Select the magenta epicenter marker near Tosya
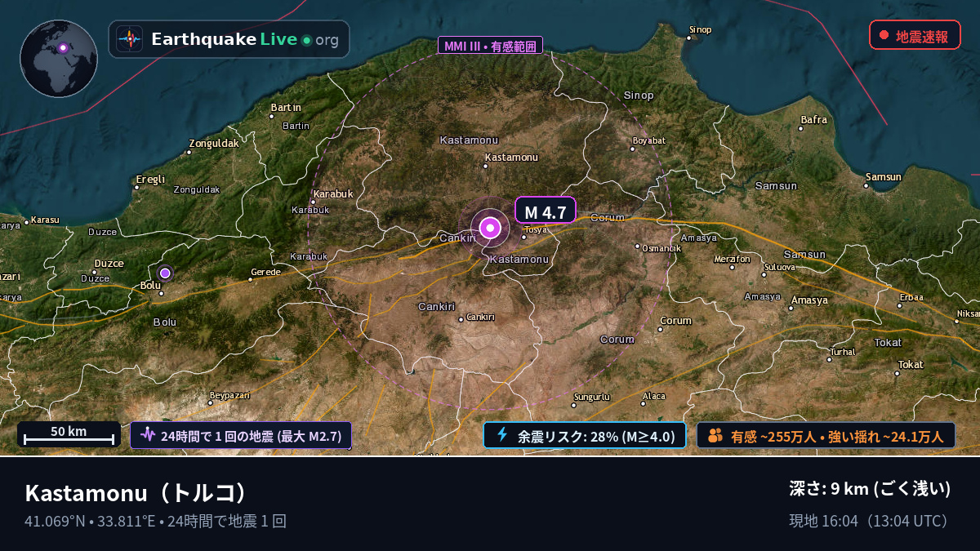 point(490,228)
